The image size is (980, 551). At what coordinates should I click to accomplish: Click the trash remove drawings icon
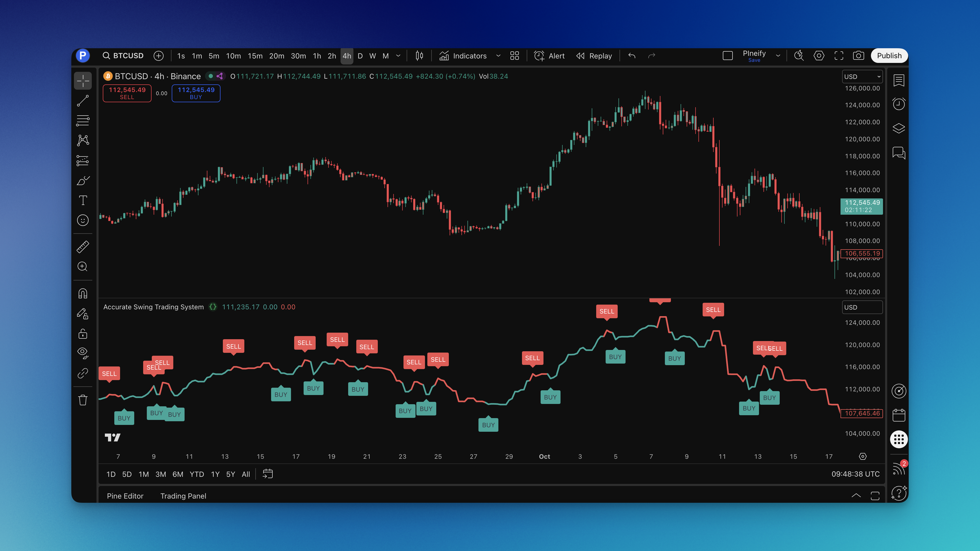83,400
